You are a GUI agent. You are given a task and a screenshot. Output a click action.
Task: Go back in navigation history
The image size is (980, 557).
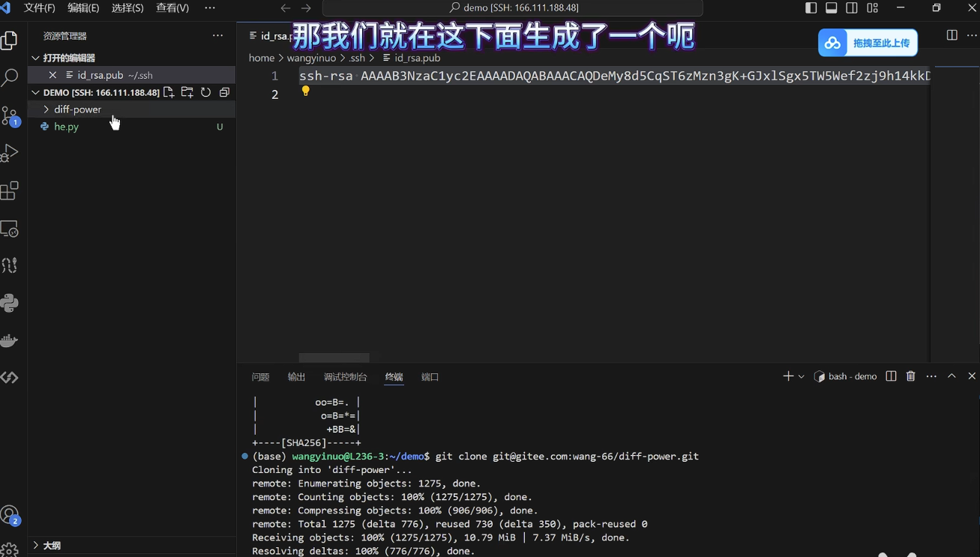pos(286,8)
